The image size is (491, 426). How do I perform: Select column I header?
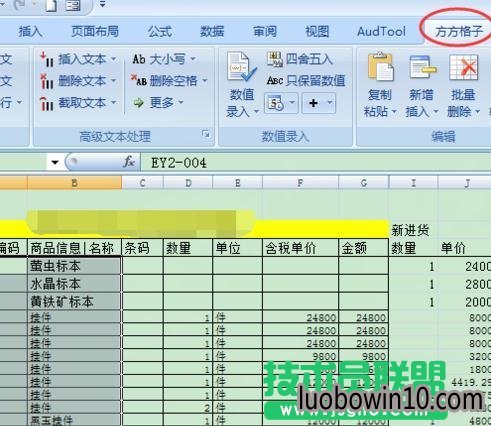tap(413, 183)
